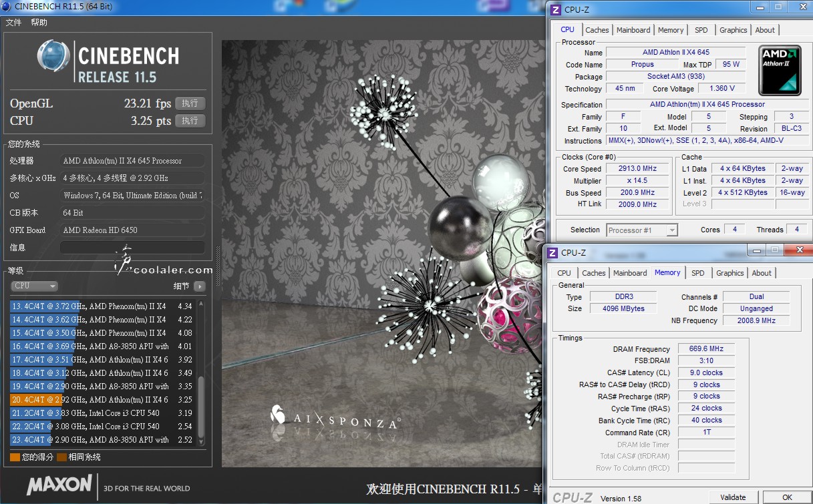Image resolution: width=813 pixels, height=504 pixels.
Task: Select ranking row 14 with score 4.22
Action: coord(102,320)
